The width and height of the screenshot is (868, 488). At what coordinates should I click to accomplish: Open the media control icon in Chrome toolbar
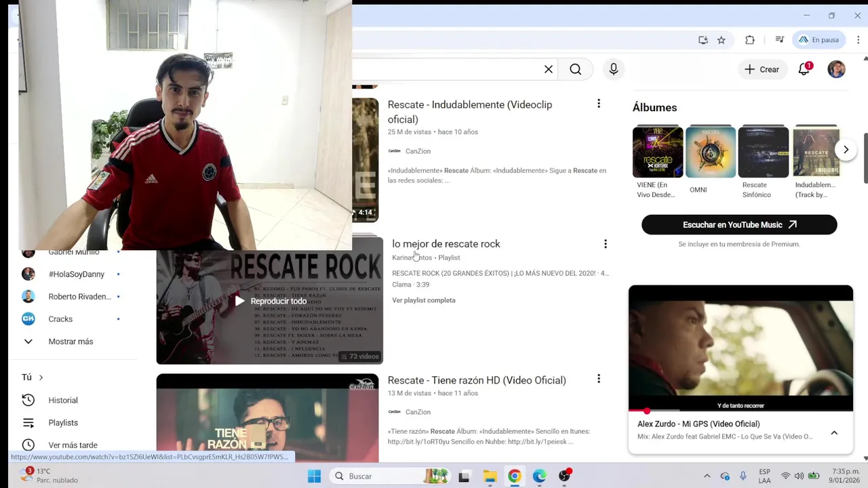(780, 40)
